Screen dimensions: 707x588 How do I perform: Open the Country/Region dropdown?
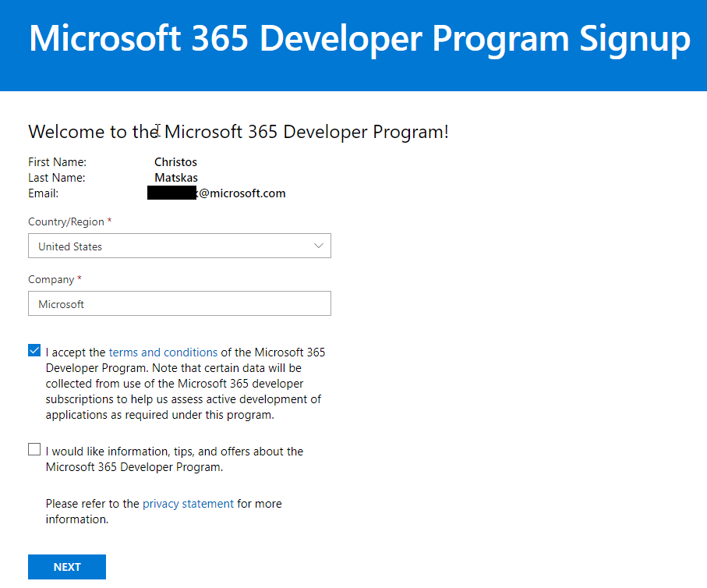pos(179,246)
